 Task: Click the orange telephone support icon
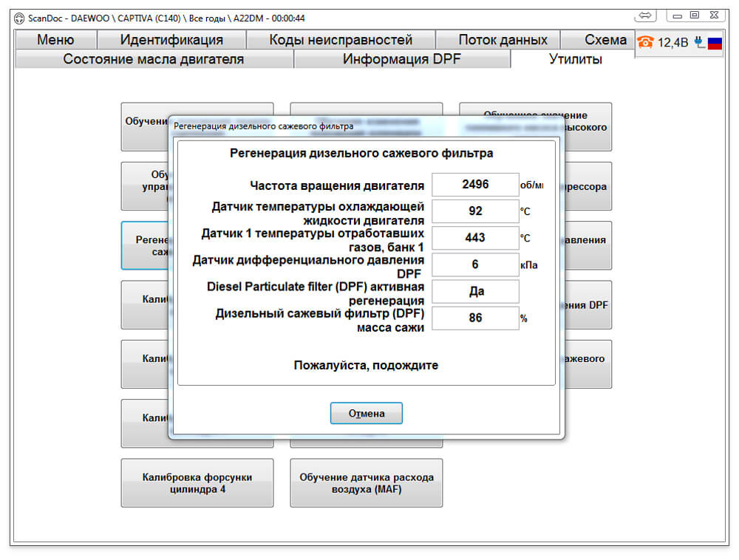pyautogui.click(x=645, y=42)
